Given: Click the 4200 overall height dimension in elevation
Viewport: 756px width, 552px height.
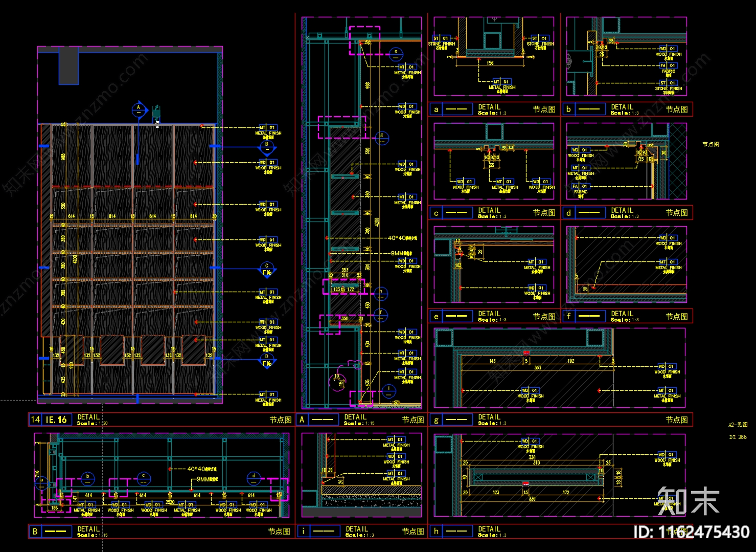Looking at the screenshot, I should point(75,259).
